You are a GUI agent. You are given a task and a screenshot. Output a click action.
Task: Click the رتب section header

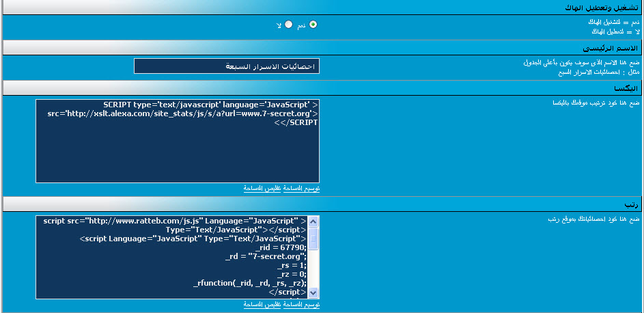coord(630,204)
